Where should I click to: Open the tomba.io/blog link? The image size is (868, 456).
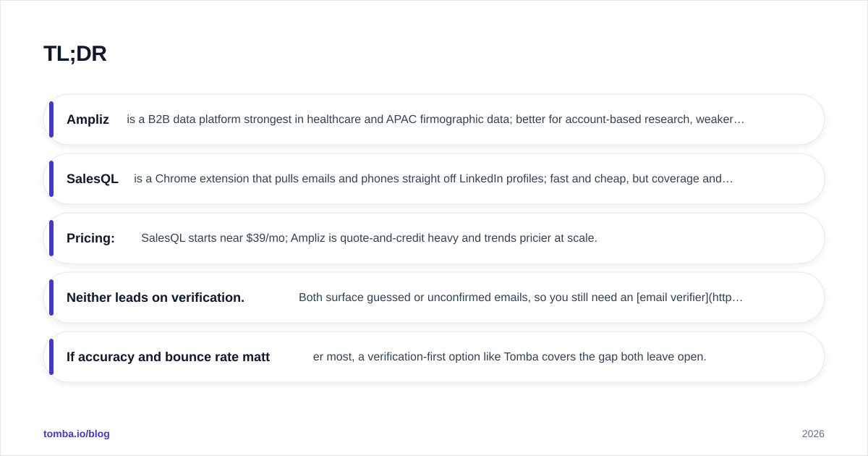pyautogui.click(x=77, y=434)
